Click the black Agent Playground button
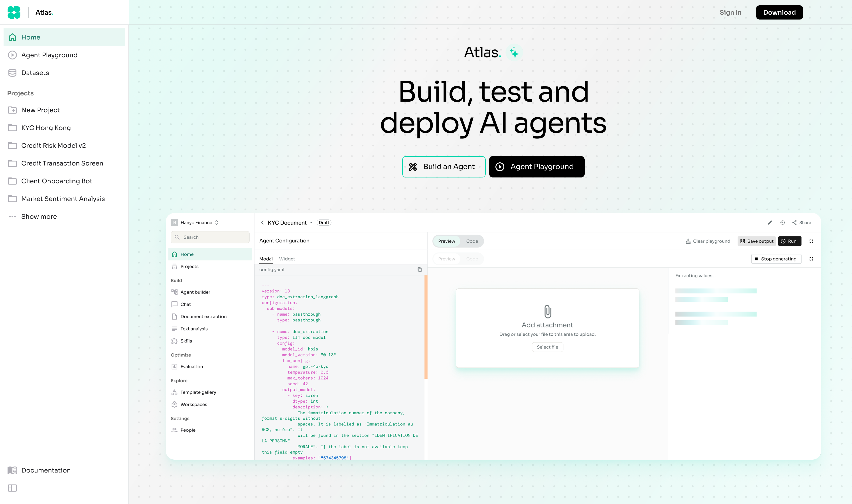The height and width of the screenshot is (504, 852). (536, 167)
